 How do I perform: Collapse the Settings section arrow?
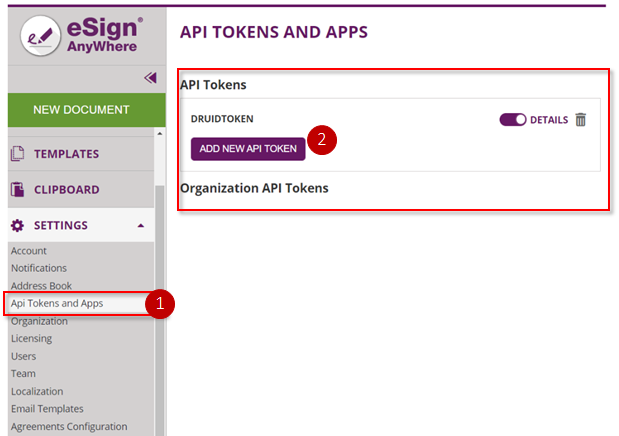141,226
